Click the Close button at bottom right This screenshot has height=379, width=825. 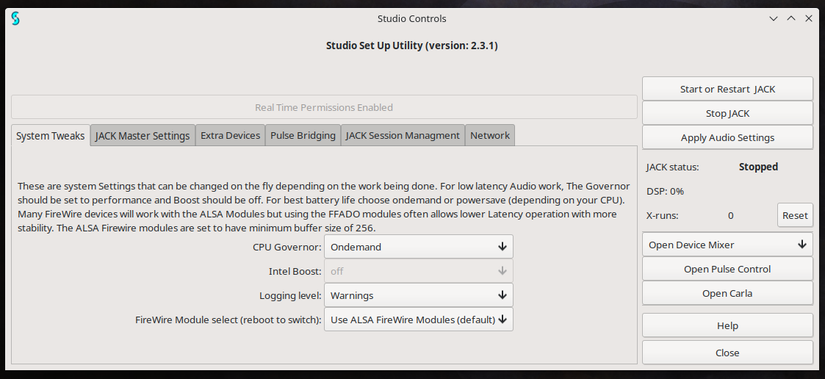coord(728,353)
